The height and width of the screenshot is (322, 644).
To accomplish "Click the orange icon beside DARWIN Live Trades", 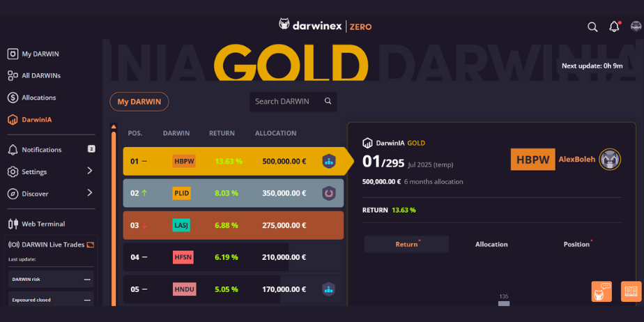I will [x=91, y=245].
